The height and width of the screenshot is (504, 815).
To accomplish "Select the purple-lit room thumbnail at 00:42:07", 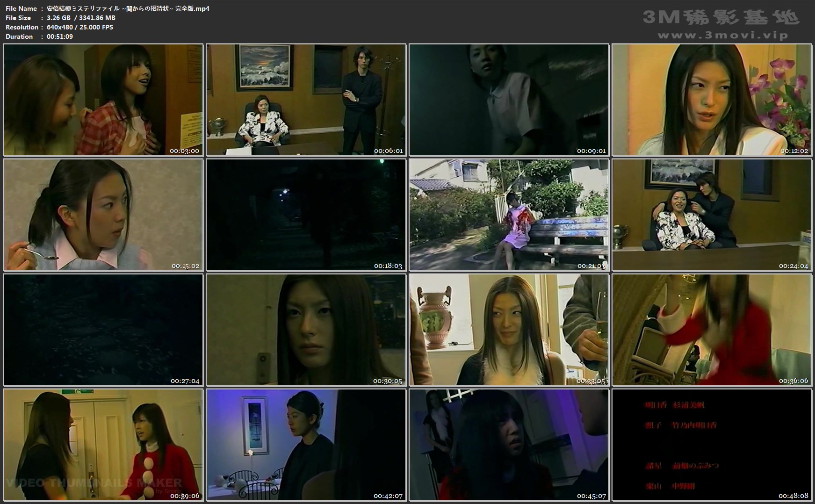I will pos(306,445).
